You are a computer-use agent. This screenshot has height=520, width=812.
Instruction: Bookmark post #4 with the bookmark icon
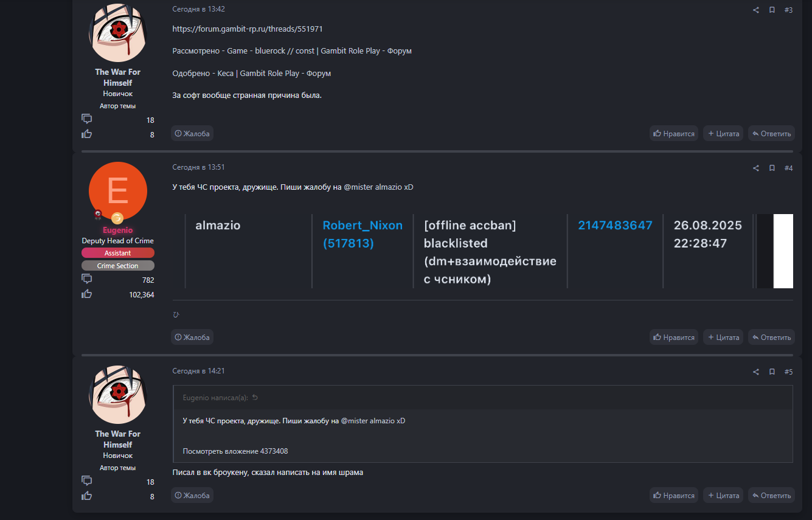pyautogui.click(x=772, y=168)
